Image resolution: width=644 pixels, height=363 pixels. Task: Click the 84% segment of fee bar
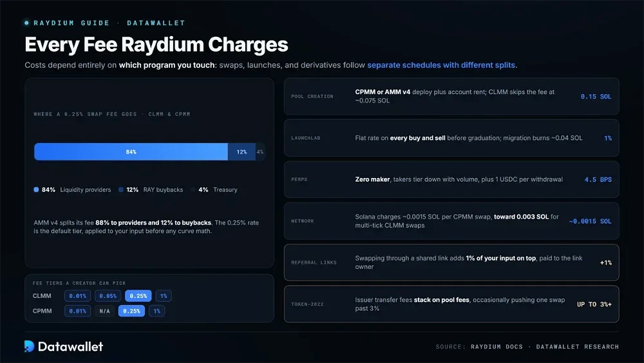coord(131,152)
